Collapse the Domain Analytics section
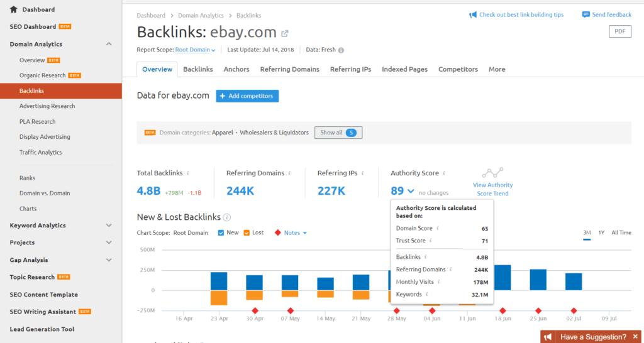The width and height of the screenshot is (644, 343). coord(109,44)
